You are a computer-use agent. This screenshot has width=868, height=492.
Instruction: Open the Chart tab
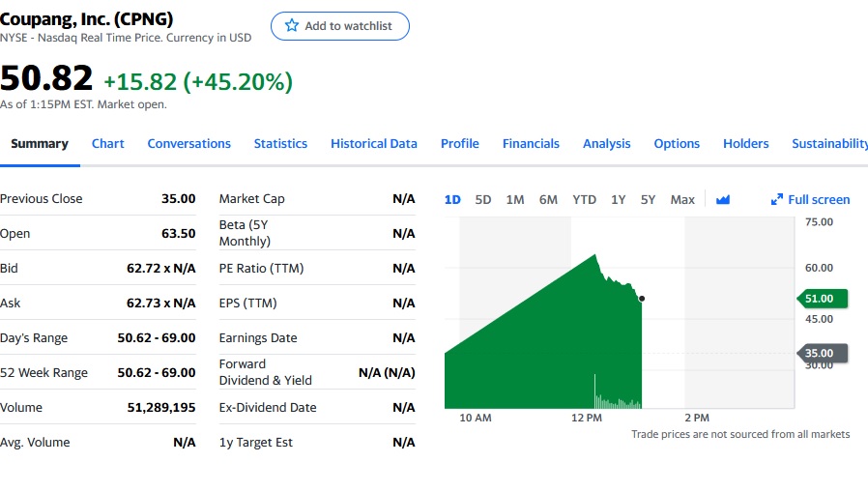(108, 144)
